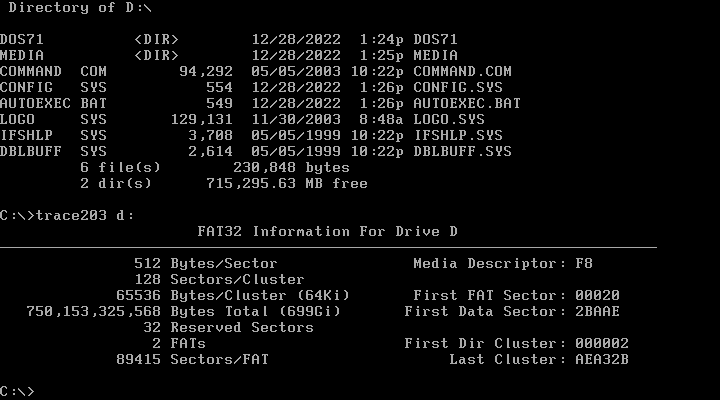Image resolution: width=720 pixels, height=400 pixels.
Task: Click the DOS71 directory entry name
Action: point(22,39)
